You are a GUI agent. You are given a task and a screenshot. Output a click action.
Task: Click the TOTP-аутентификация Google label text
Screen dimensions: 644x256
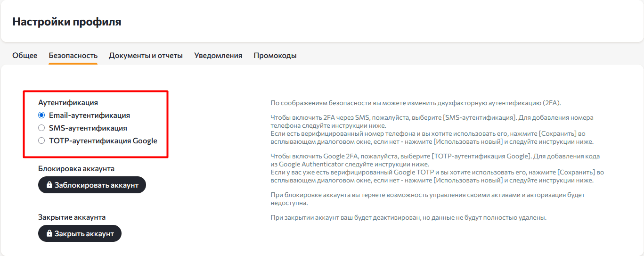click(x=103, y=140)
